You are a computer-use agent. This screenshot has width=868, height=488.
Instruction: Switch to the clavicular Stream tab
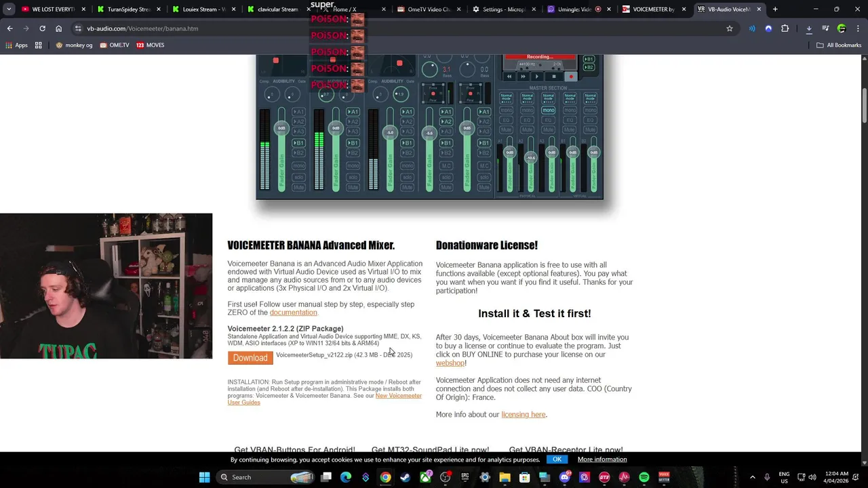point(278,9)
